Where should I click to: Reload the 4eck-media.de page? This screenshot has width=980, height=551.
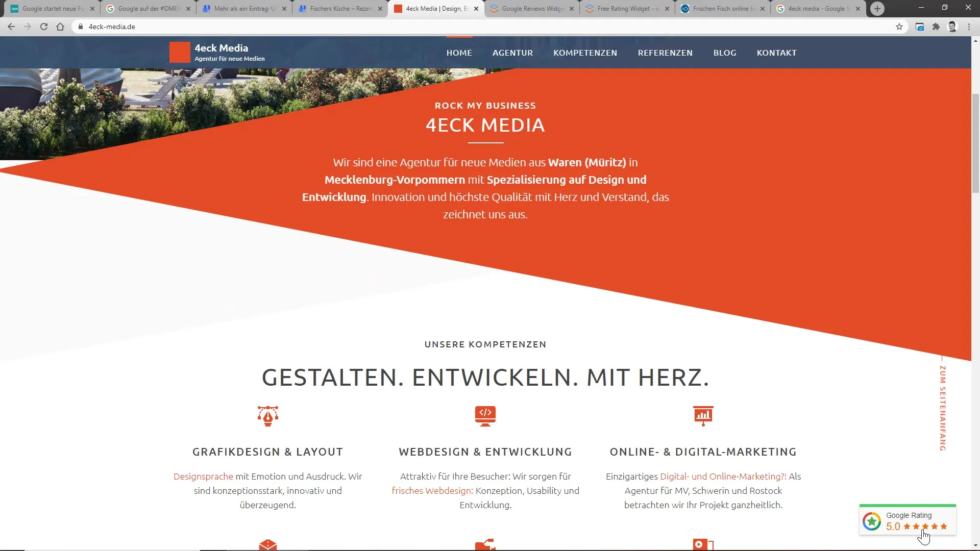pos(44,27)
